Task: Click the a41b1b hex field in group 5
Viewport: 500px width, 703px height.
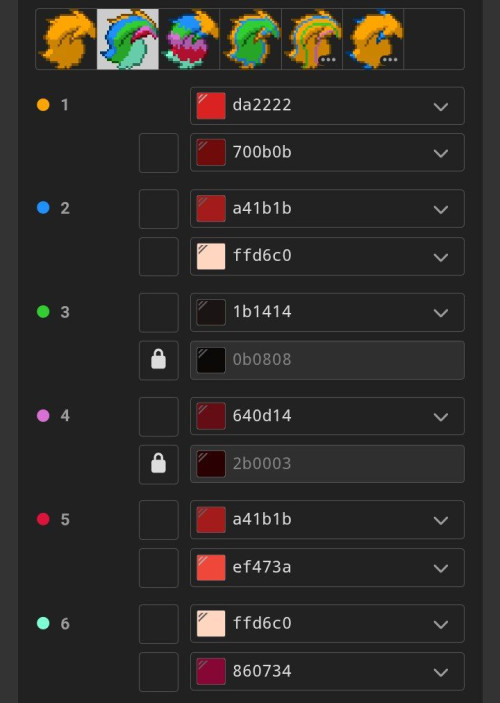Action: pyautogui.click(x=327, y=520)
